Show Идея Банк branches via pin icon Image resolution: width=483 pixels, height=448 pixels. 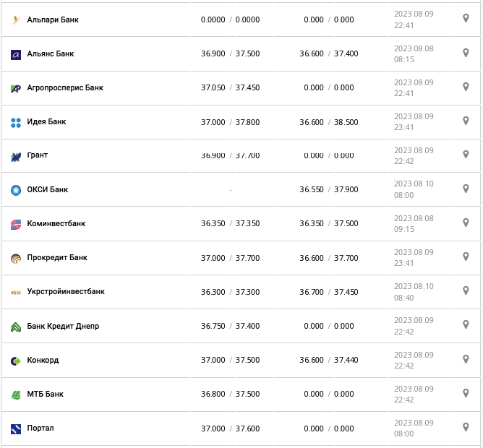(466, 121)
